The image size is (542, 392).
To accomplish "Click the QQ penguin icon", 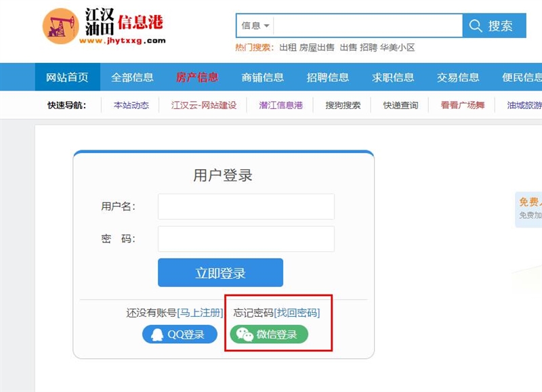I will click(x=157, y=334).
